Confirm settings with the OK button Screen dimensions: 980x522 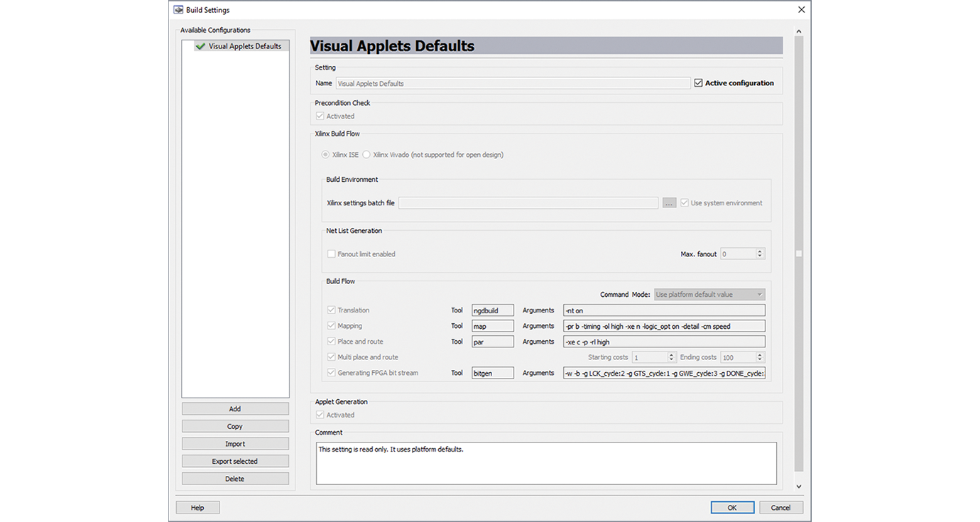[732, 508]
